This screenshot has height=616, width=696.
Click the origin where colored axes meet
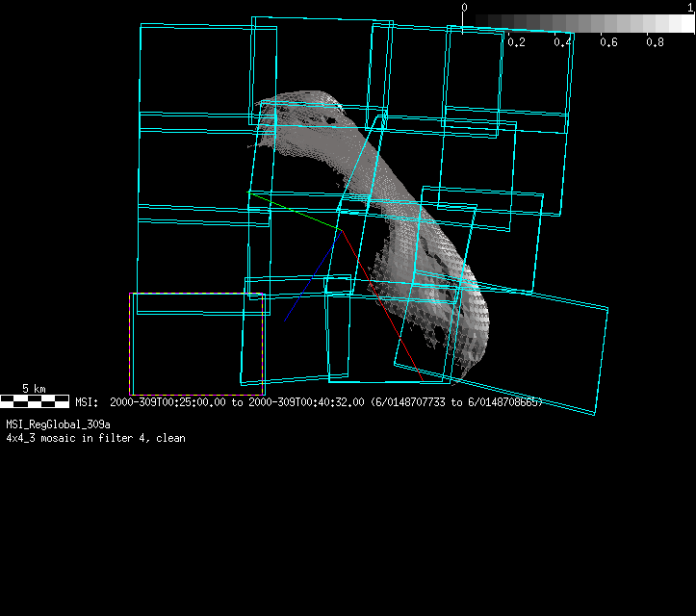(340, 229)
